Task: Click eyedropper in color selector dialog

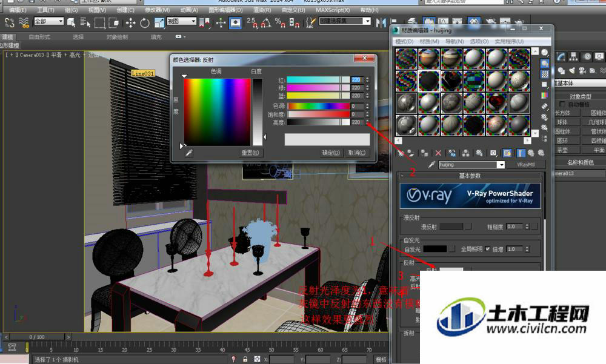Action: 189,153
